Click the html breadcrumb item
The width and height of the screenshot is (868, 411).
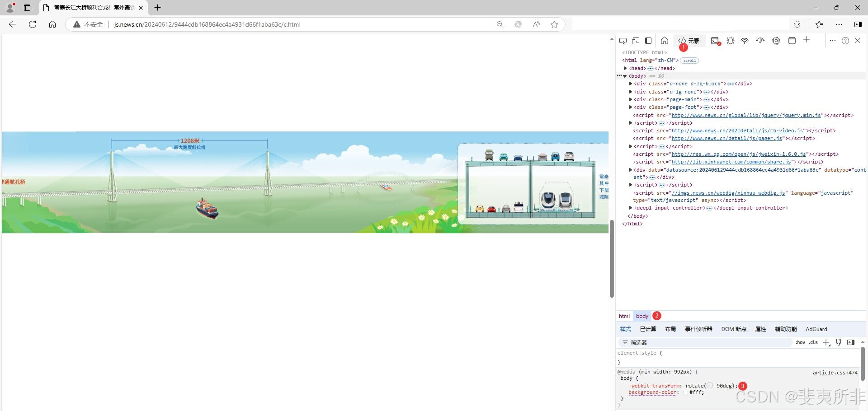(624, 316)
